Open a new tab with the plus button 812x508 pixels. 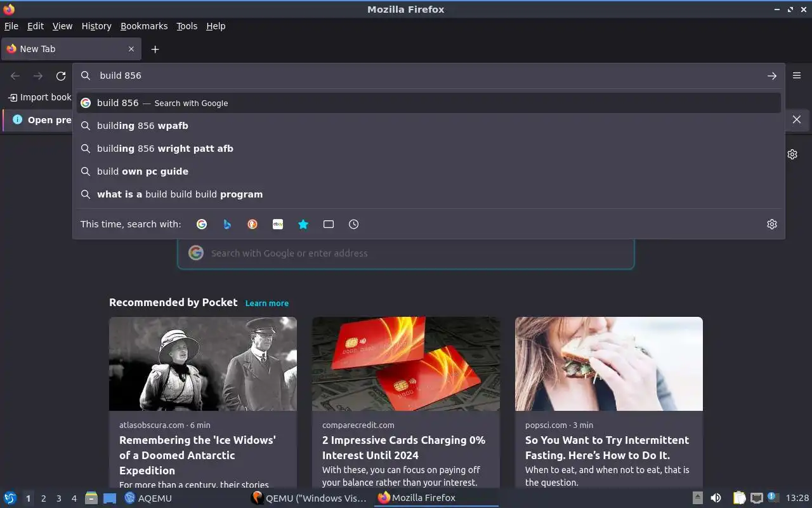pos(155,49)
